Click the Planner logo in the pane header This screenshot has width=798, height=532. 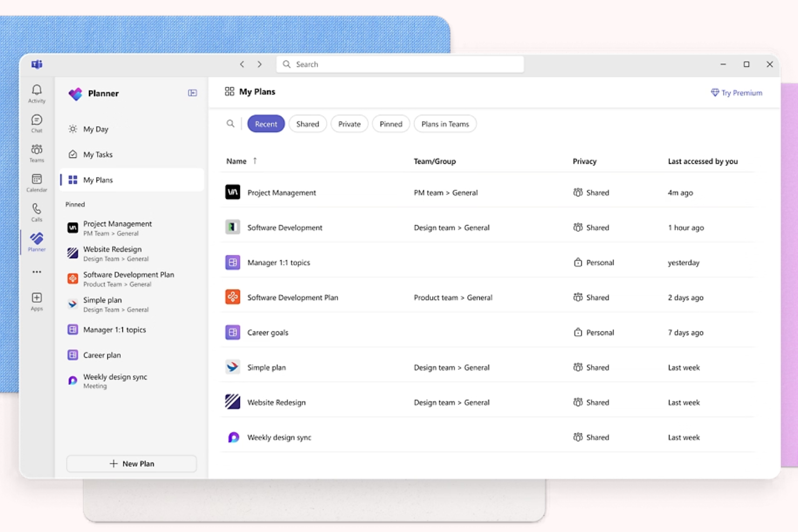(75, 94)
